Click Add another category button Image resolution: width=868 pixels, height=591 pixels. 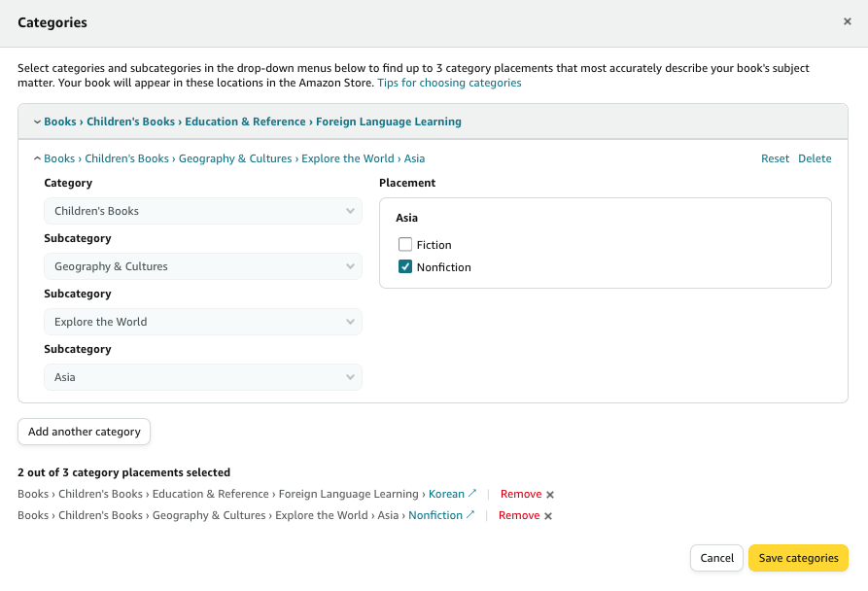click(85, 432)
